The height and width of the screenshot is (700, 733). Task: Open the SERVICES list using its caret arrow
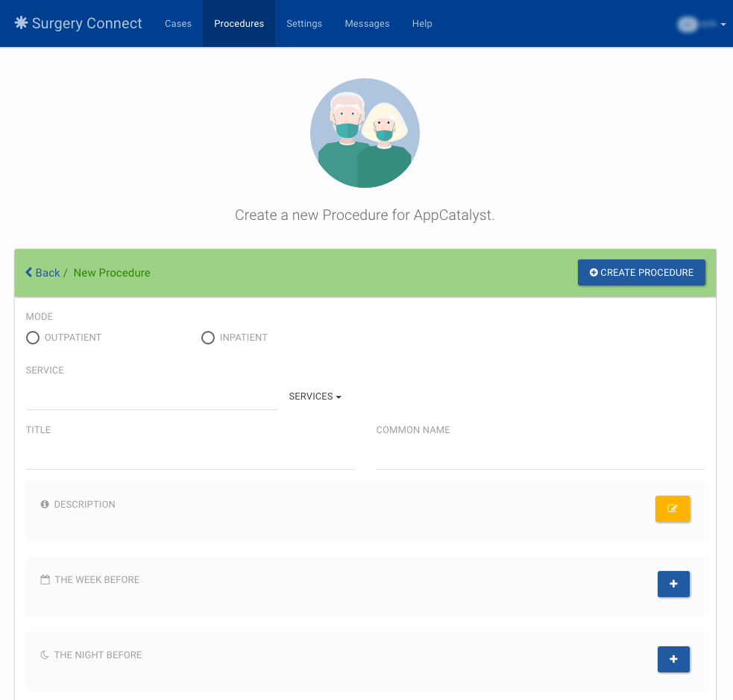[x=339, y=396]
